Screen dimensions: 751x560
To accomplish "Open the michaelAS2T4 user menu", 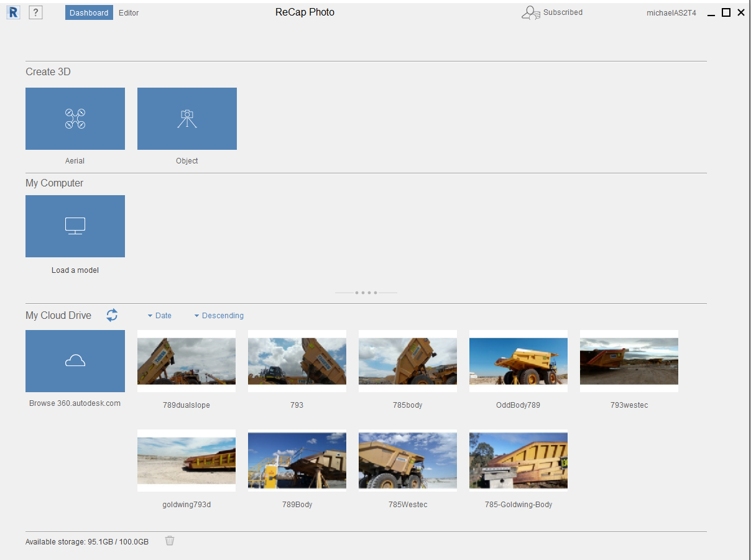I will point(671,13).
